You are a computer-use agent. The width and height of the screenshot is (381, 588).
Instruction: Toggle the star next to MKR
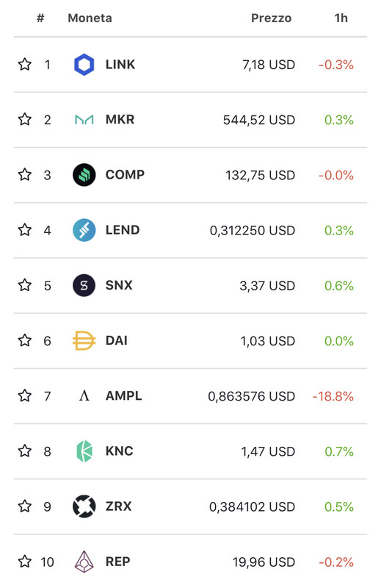pyautogui.click(x=25, y=120)
